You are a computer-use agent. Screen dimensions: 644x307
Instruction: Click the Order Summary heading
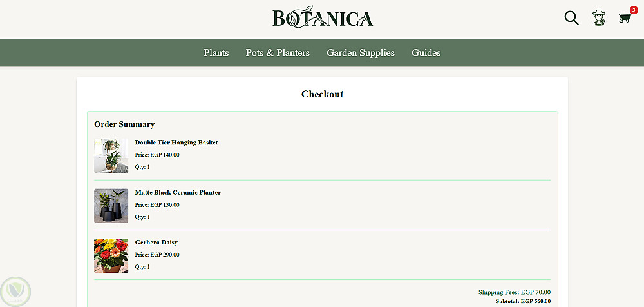click(124, 124)
